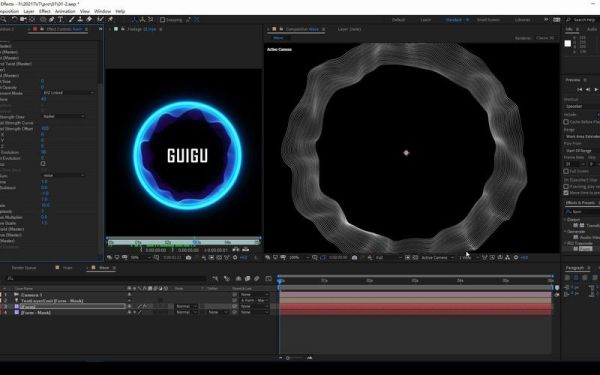Select the Puppet Pin tool
Screen dimensions: 600x375
(111, 19)
